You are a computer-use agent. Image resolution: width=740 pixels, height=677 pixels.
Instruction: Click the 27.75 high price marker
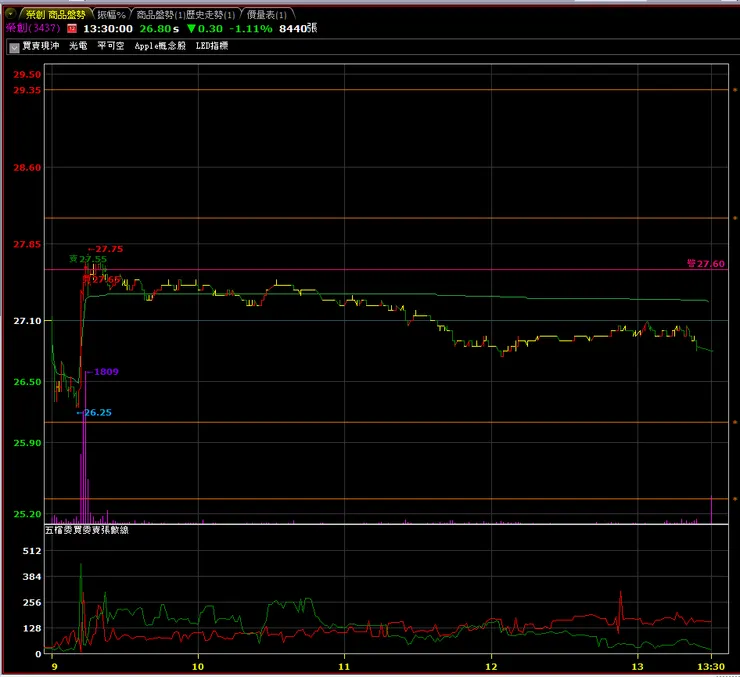tap(105, 249)
